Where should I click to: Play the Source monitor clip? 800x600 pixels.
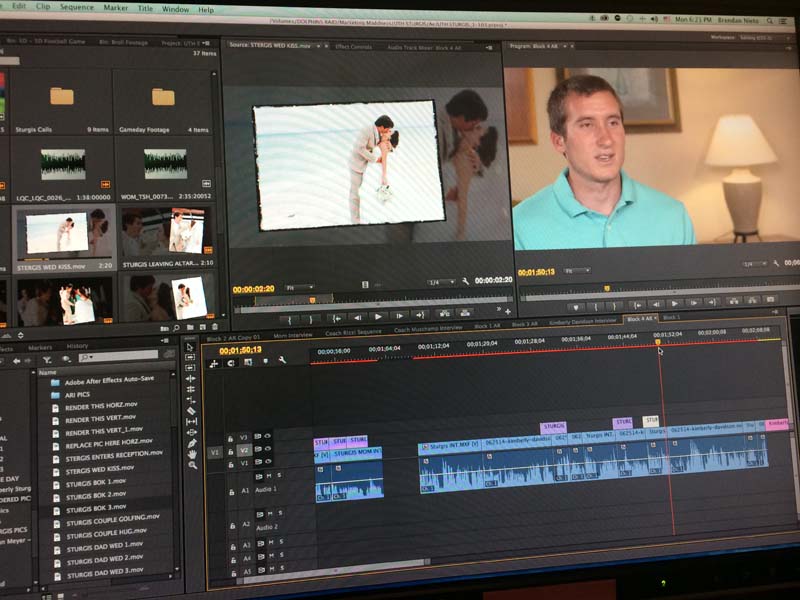tap(378, 317)
